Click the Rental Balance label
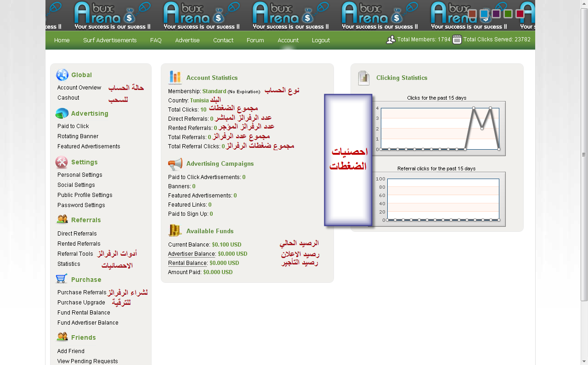This screenshot has height=365, width=588. tap(188, 263)
